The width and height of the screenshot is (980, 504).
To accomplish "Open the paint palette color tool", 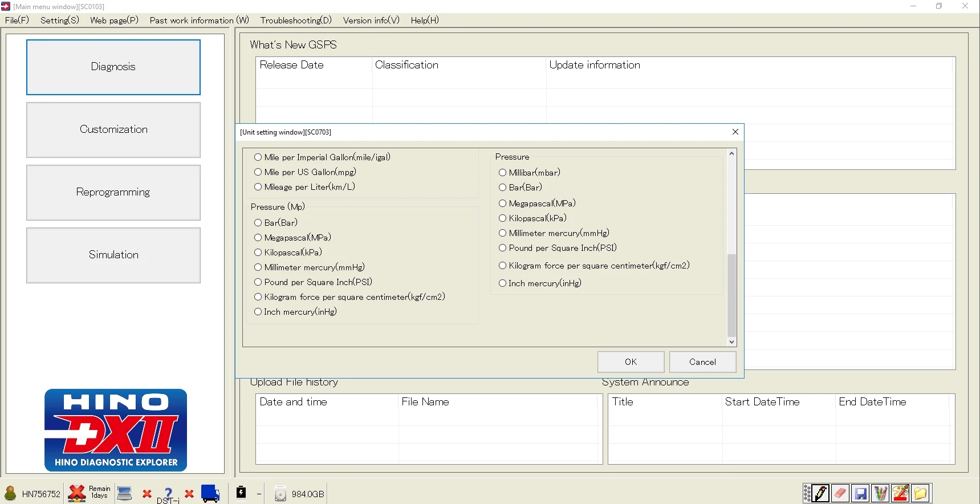I will click(x=901, y=493).
